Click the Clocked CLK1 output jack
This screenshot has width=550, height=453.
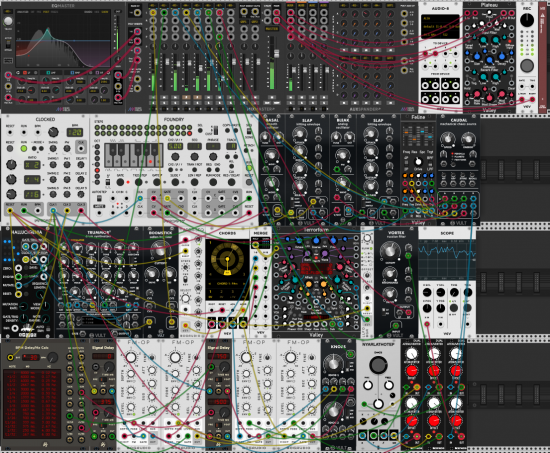[x=53, y=211]
